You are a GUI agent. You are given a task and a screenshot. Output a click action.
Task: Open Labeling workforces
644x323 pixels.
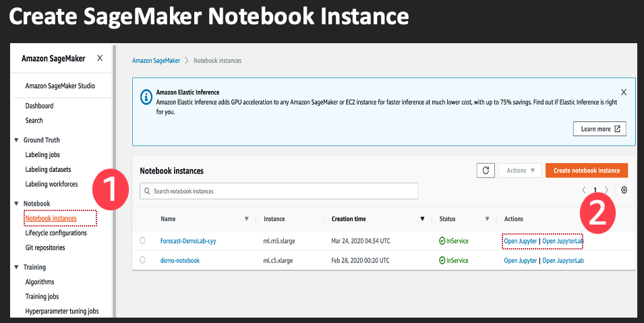tap(51, 184)
